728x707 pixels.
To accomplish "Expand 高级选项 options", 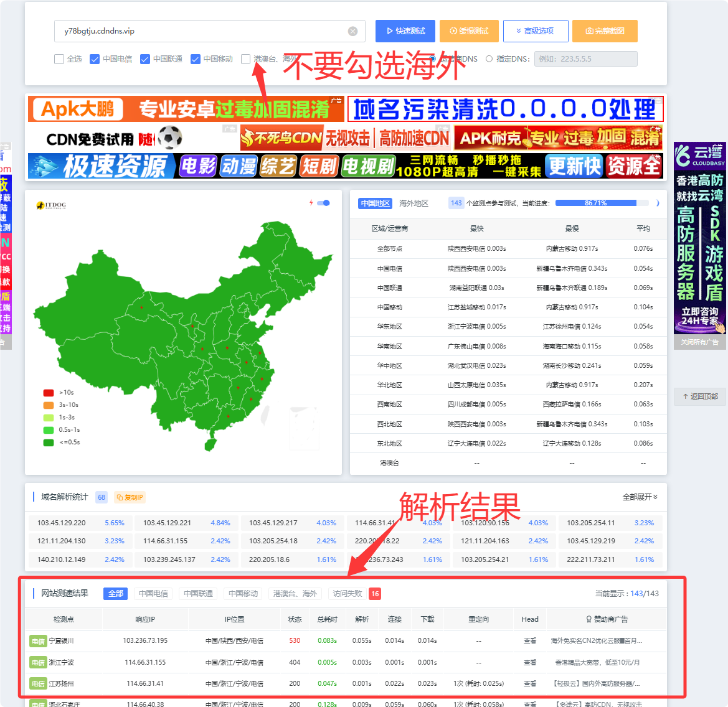I will (x=536, y=31).
